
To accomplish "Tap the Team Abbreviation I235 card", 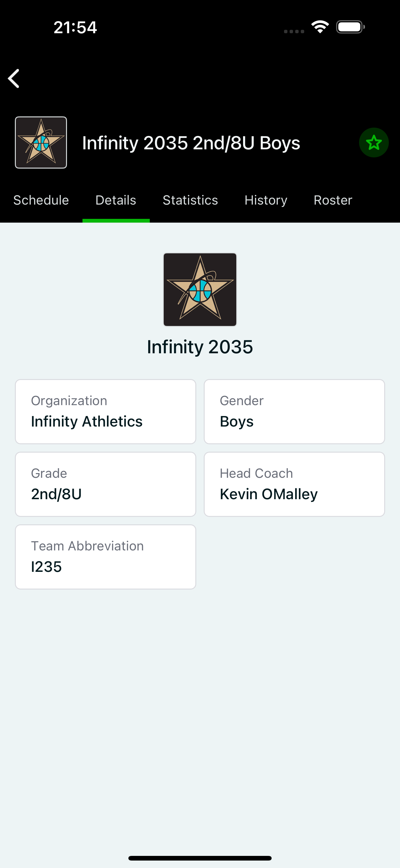I will pos(105,557).
